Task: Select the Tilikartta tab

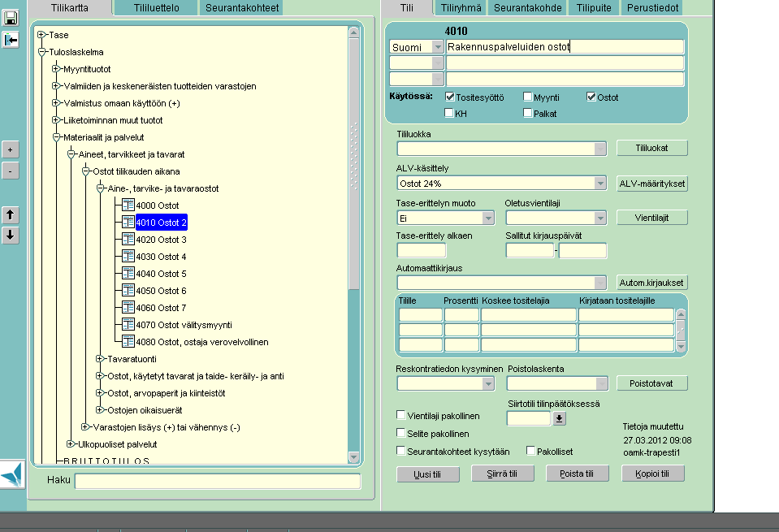Action: click(x=70, y=7)
